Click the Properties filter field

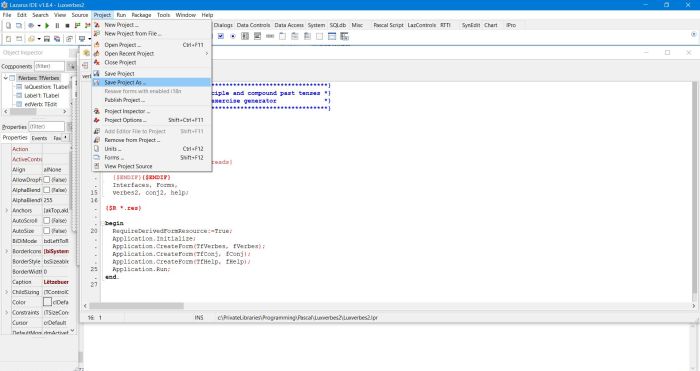46,126
